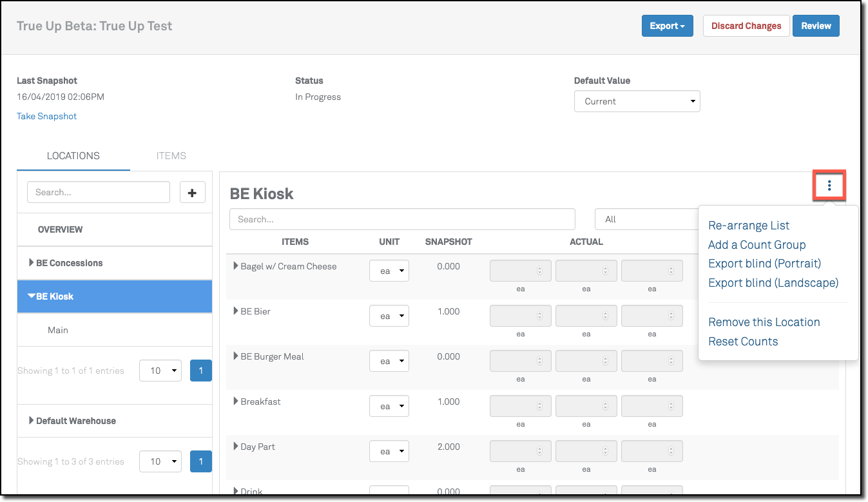Click the Take Snapshot link
Screen dimensions: 868x502
coord(47,117)
